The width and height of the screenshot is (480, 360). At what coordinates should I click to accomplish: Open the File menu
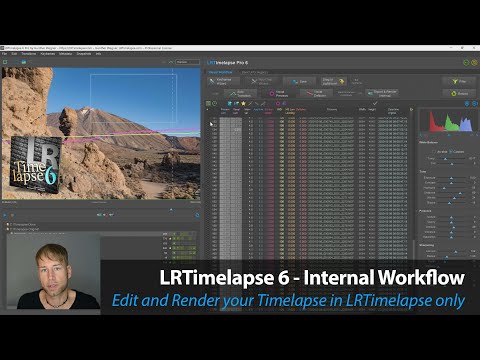coord(5,54)
